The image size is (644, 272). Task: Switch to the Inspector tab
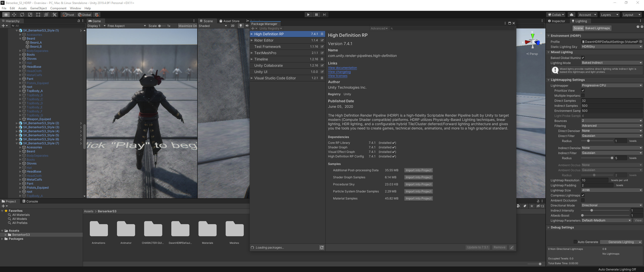click(556, 21)
